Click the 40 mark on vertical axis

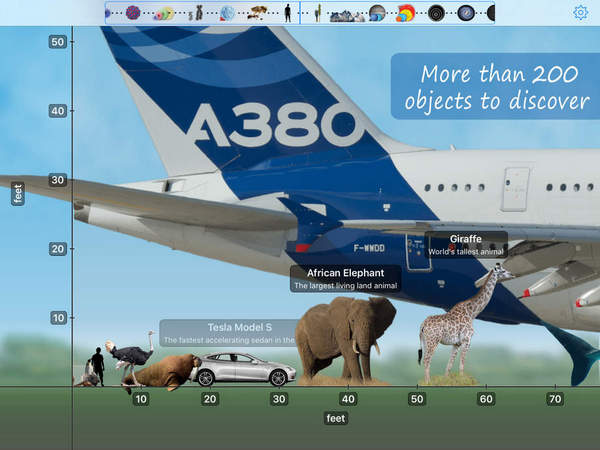(x=58, y=111)
